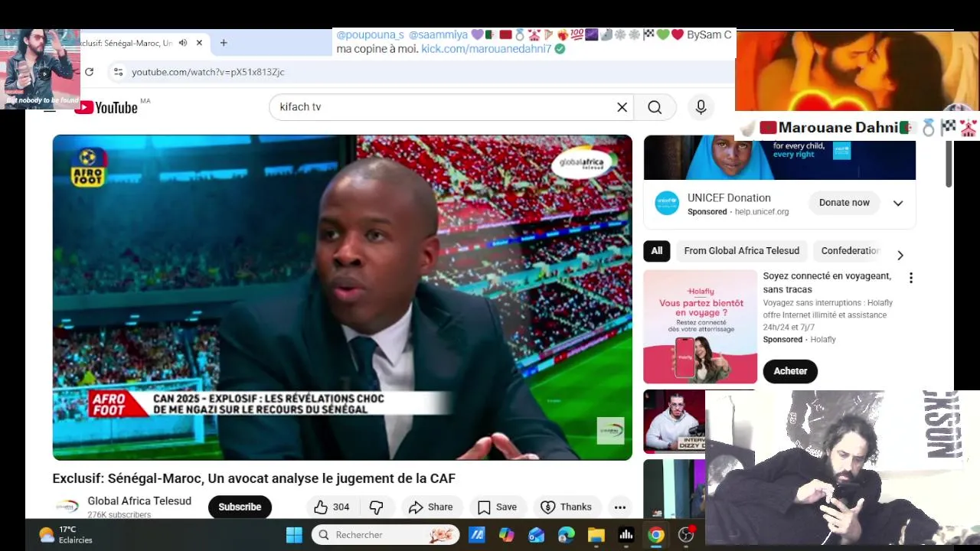Subscribe to Global Africa Telesud
Viewport: 980px width, 551px height.
(x=240, y=507)
